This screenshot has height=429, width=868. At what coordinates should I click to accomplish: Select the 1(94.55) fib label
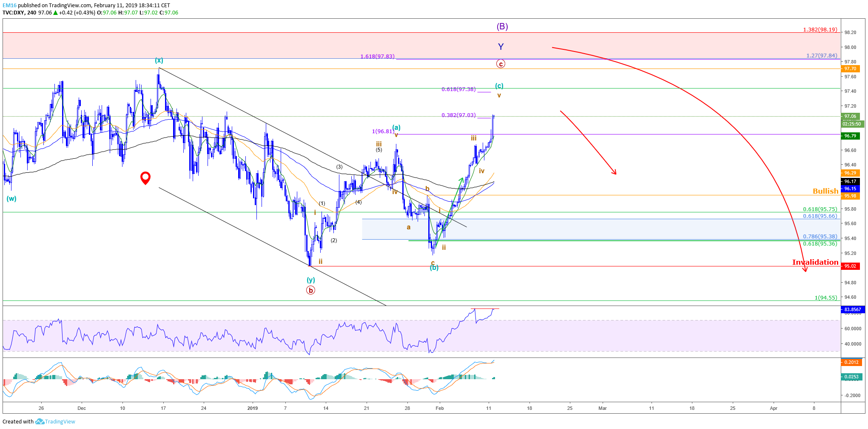[826, 298]
